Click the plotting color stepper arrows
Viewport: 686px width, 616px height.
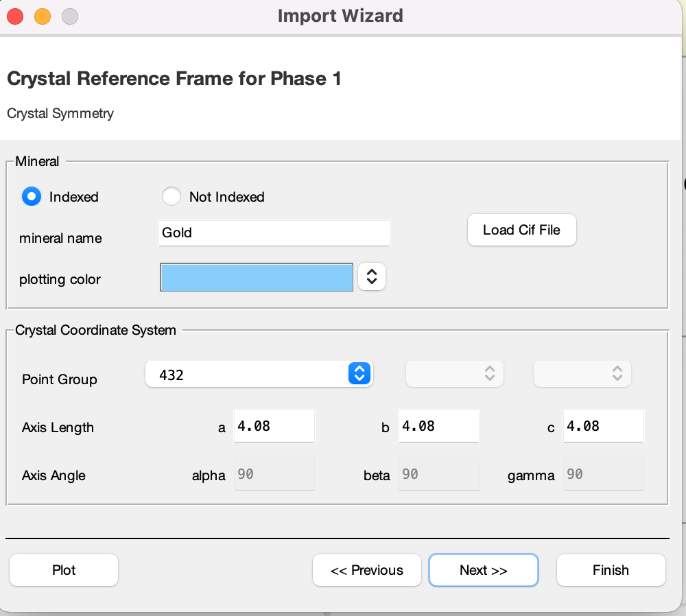point(371,276)
